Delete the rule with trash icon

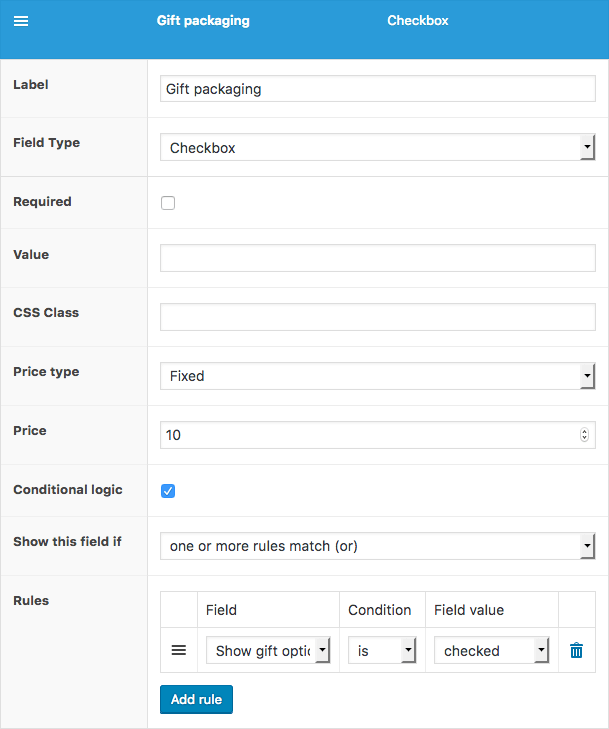(576, 651)
